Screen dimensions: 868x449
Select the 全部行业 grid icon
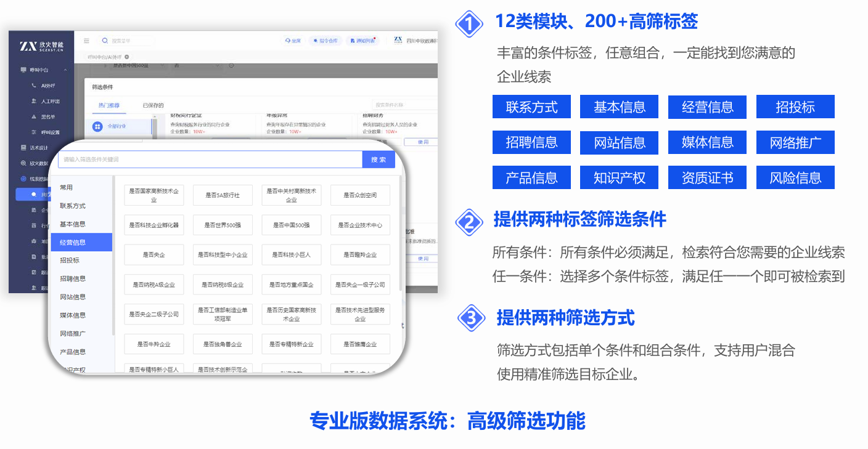coord(97,126)
